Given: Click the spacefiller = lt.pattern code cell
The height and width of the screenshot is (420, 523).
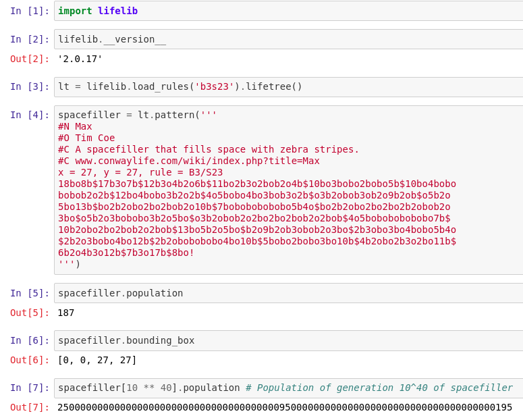Looking at the screenshot, I should (289, 190).
